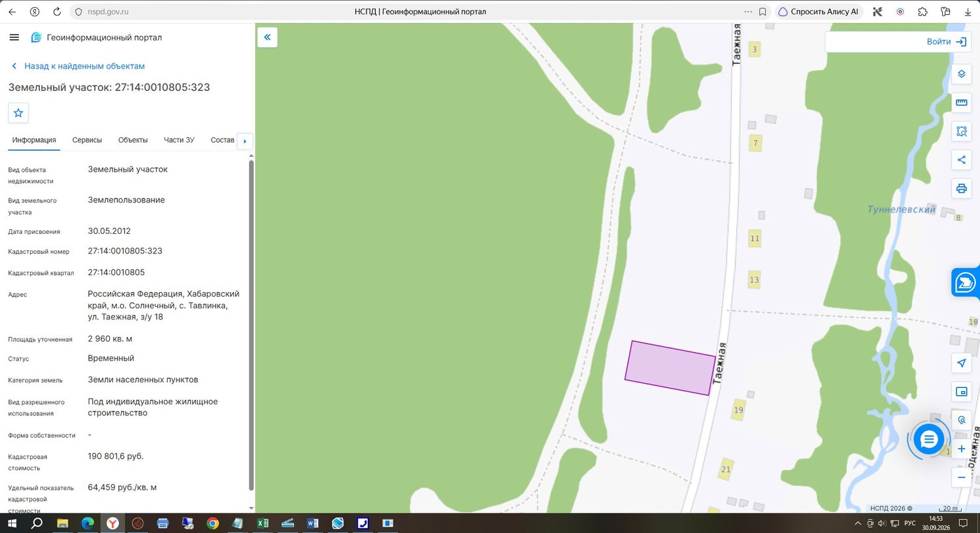Bookmark the page in address bar
Viewport: 980px width, 533px height.
tap(762, 12)
